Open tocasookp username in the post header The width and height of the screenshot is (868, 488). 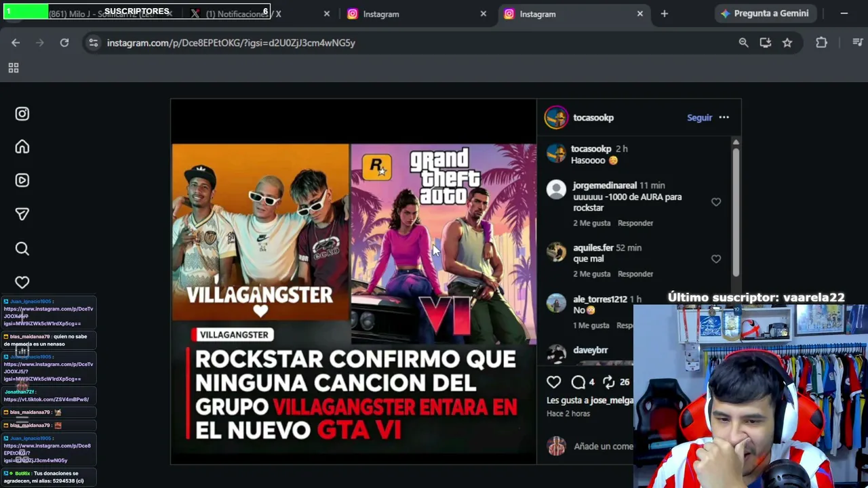click(x=593, y=117)
